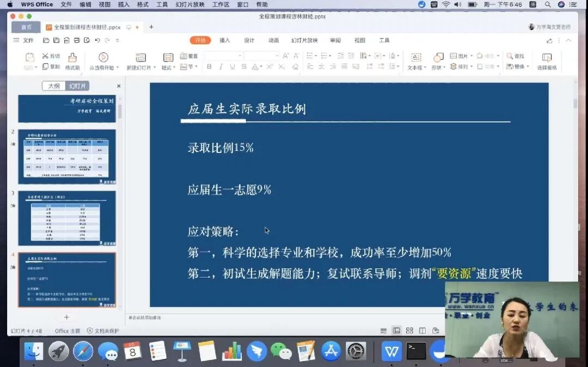Select slide 3 thumbnail
Image resolution: width=588 pixels, height=367 pixels.
(x=67, y=218)
